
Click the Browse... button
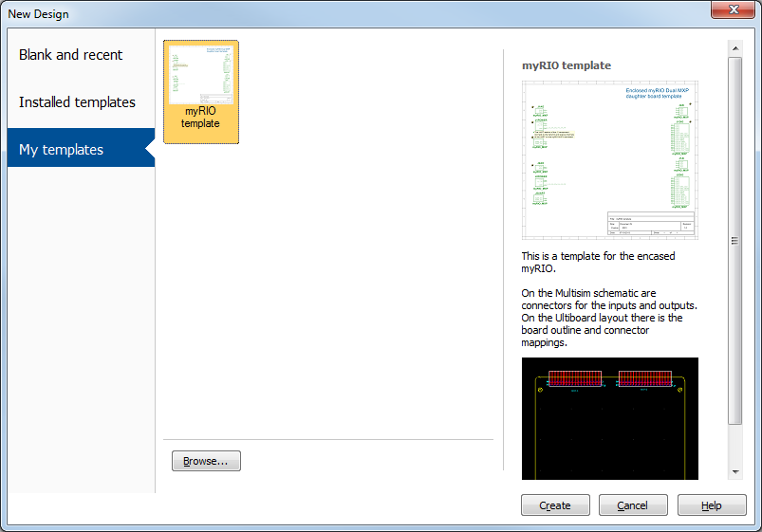(x=206, y=461)
